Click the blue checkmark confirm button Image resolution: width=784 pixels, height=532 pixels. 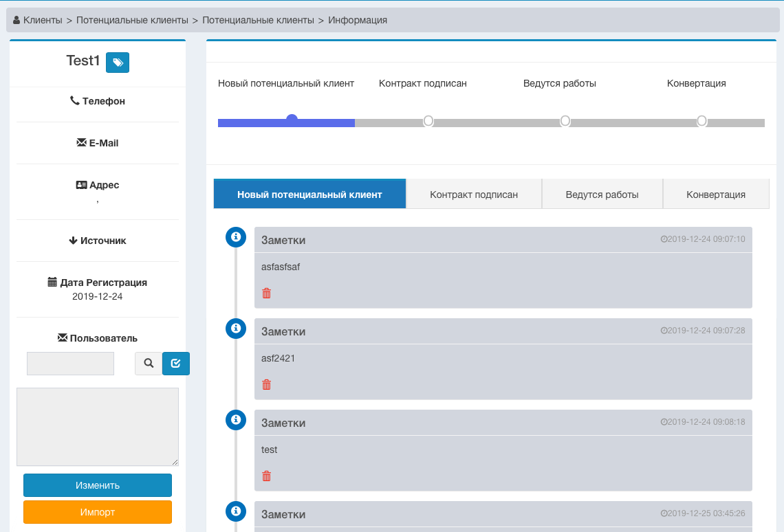tap(175, 364)
